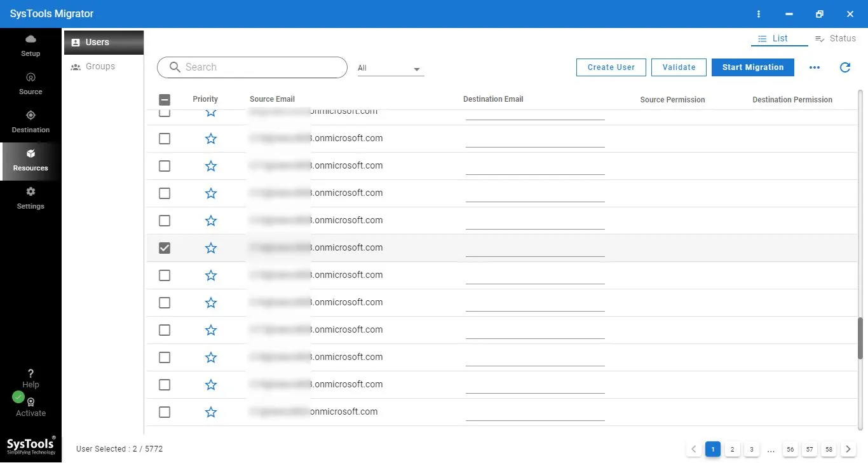This screenshot has width=868, height=463.
Task: Select the Resources cube icon
Action: tap(31, 153)
